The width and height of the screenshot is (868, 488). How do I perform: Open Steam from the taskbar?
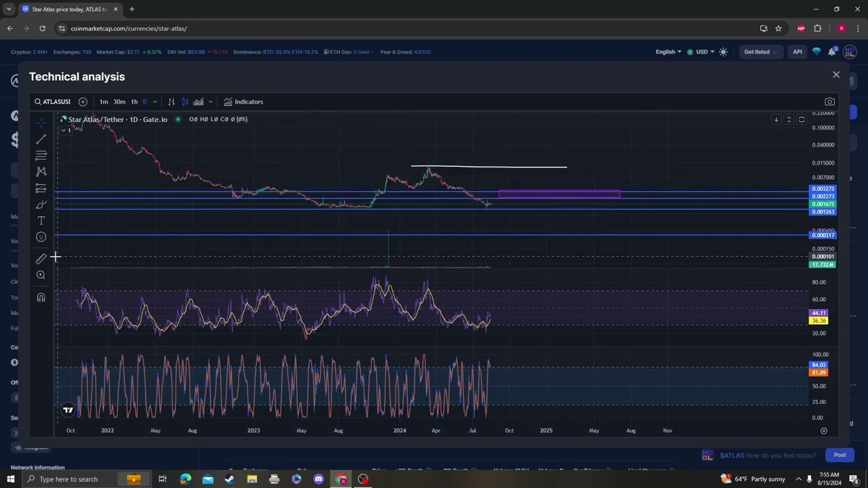[229, 479]
